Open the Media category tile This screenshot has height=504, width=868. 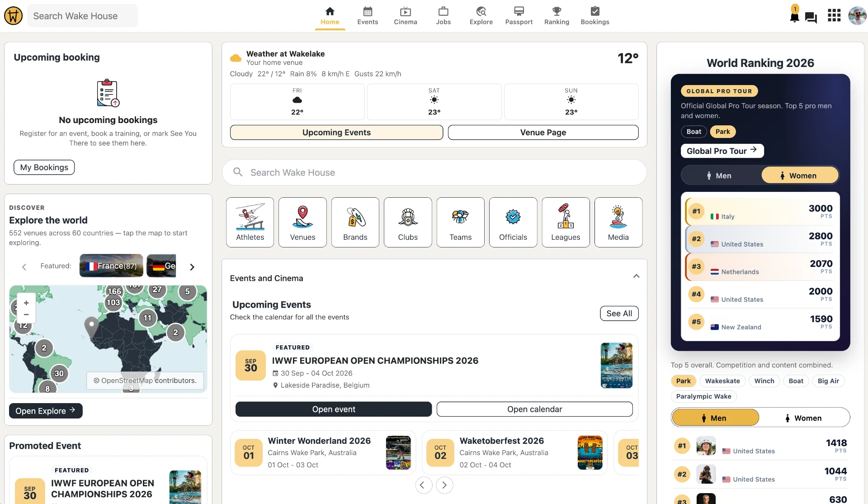pyautogui.click(x=618, y=222)
